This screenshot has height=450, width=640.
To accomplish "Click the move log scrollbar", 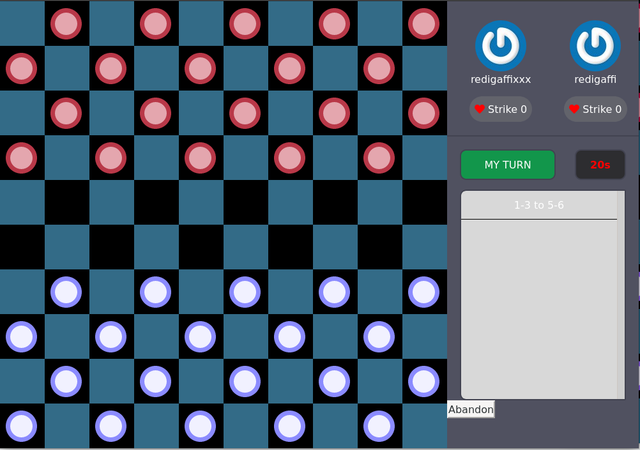I will pos(621,294).
